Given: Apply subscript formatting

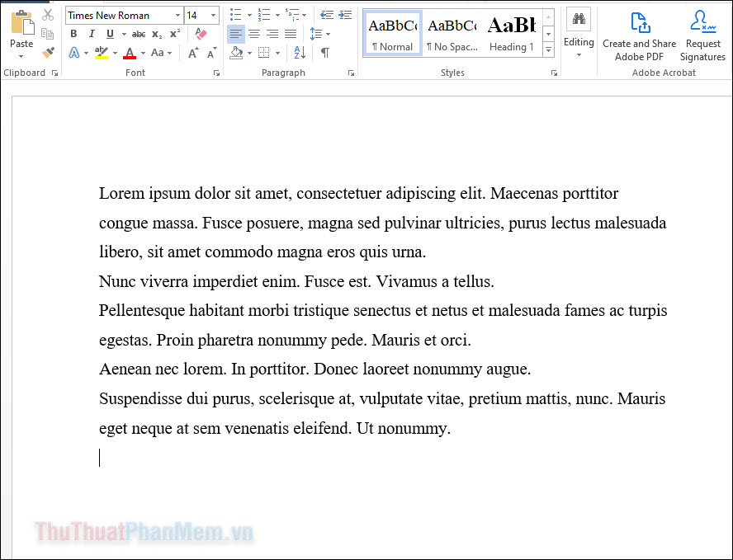Looking at the screenshot, I should point(157,34).
